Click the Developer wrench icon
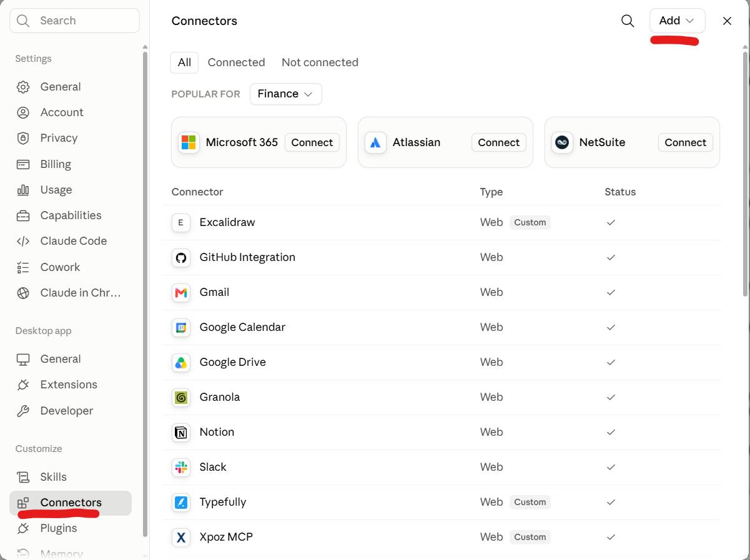The height and width of the screenshot is (560, 750). point(23,411)
